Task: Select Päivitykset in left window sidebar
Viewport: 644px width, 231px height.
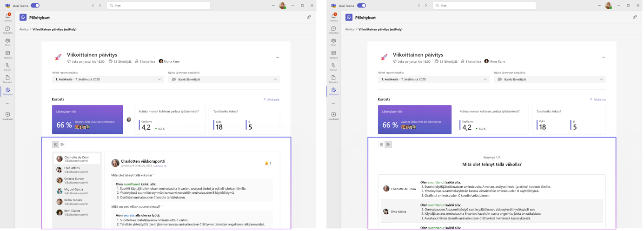Action: pos(7,91)
